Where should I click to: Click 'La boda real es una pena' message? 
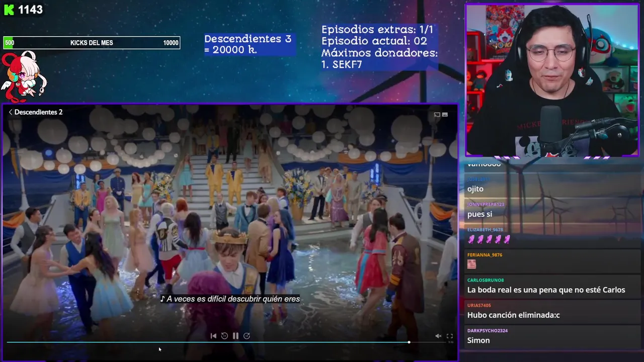[546, 290]
